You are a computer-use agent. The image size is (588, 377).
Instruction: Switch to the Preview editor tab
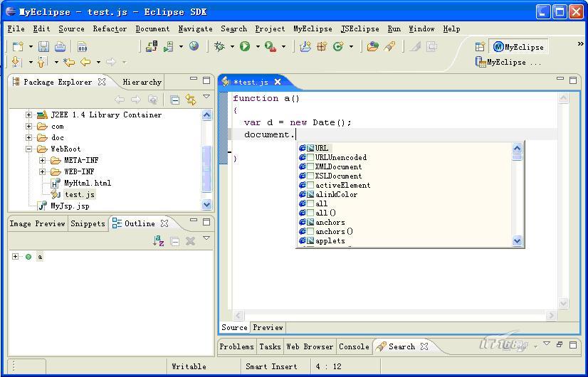[268, 328]
